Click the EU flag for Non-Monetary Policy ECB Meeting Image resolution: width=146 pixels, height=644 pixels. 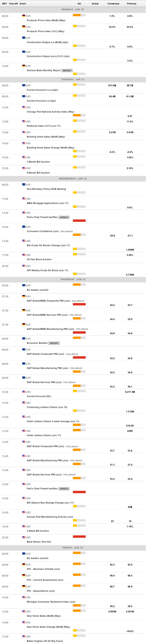click(24, 185)
